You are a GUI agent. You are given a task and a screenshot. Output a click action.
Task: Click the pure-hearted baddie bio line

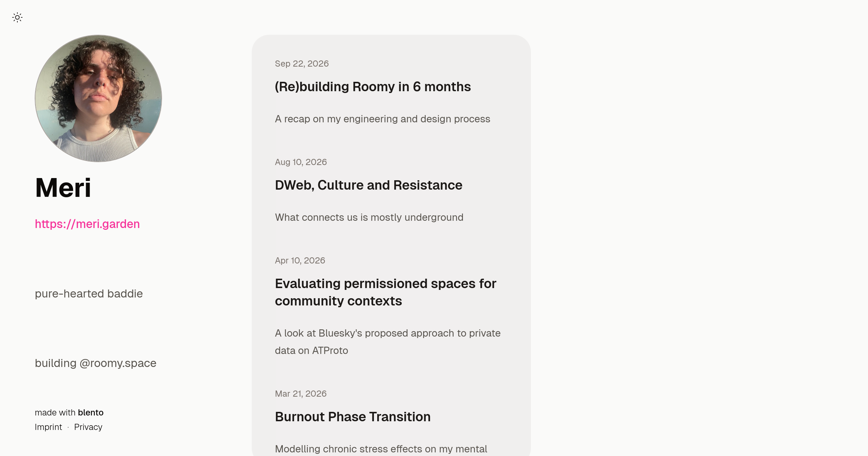point(89,294)
